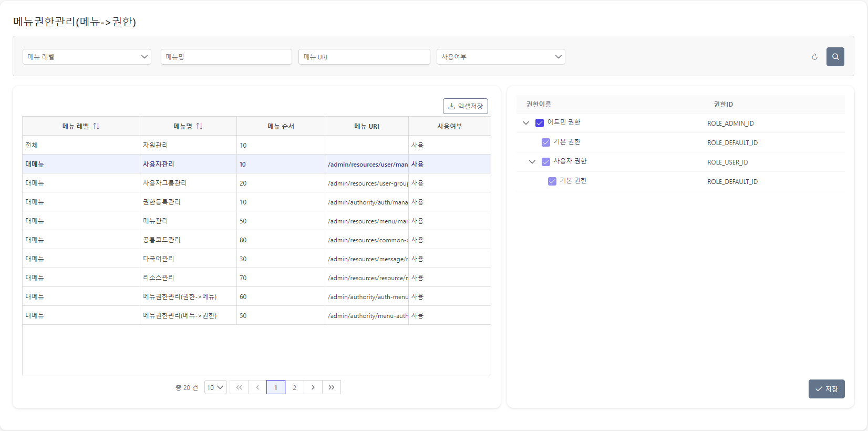Click the /admin/resources/menu URI cell
Image resolution: width=868 pixels, height=431 pixels.
pos(367,221)
